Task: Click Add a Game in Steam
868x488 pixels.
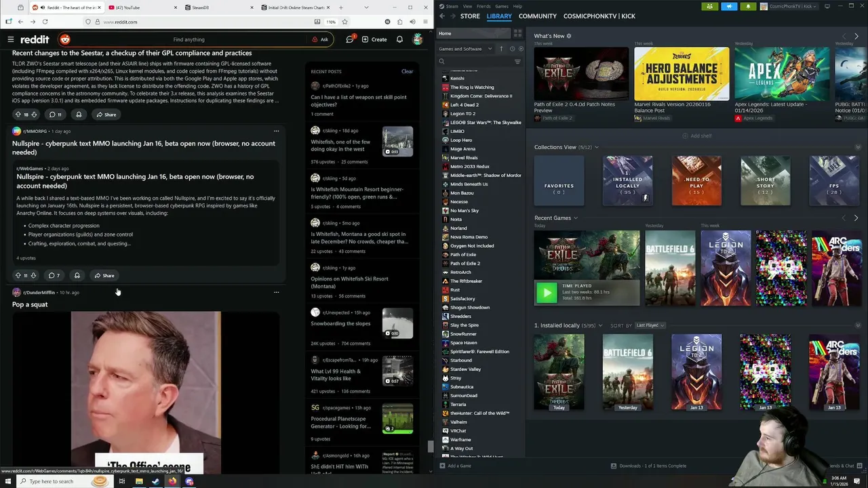Action: 455,466
